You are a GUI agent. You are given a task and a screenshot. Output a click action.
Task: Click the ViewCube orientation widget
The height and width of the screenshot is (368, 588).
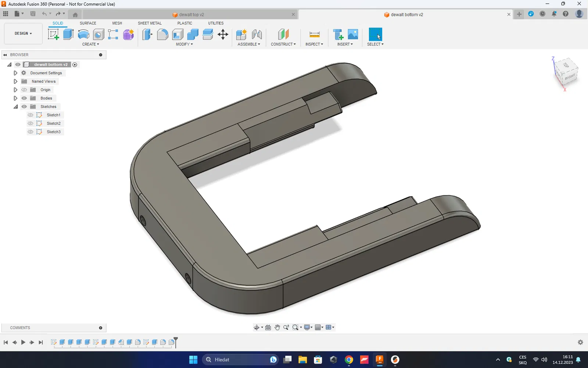(x=566, y=72)
